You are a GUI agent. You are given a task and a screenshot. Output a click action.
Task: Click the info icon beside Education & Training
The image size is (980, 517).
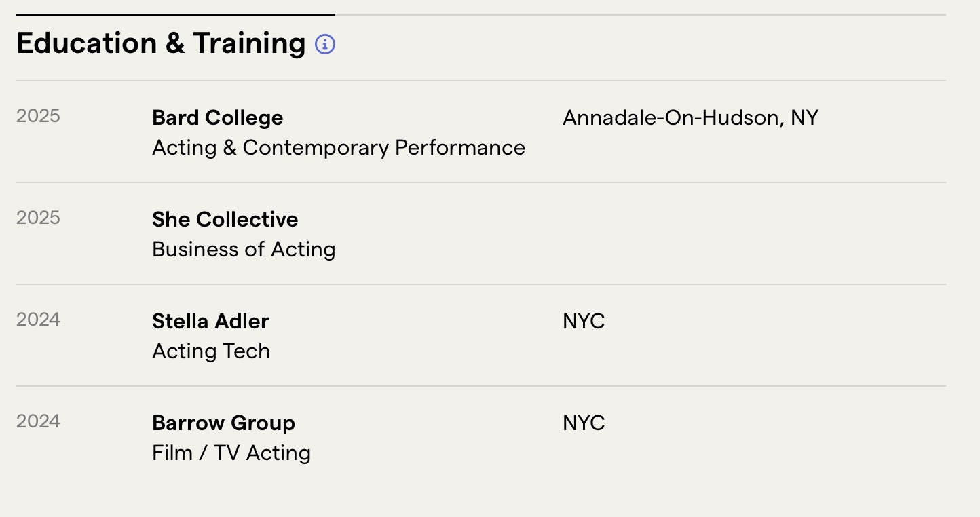point(325,45)
